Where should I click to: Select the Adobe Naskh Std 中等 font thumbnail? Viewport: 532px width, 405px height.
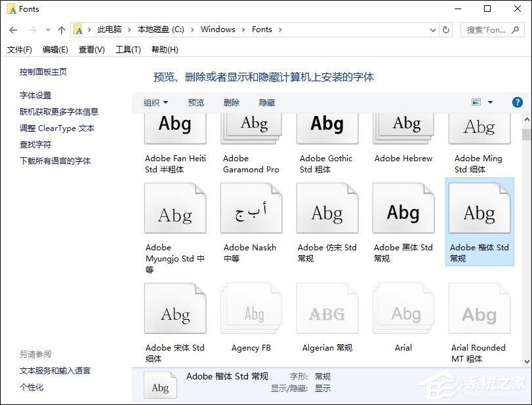(251, 208)
